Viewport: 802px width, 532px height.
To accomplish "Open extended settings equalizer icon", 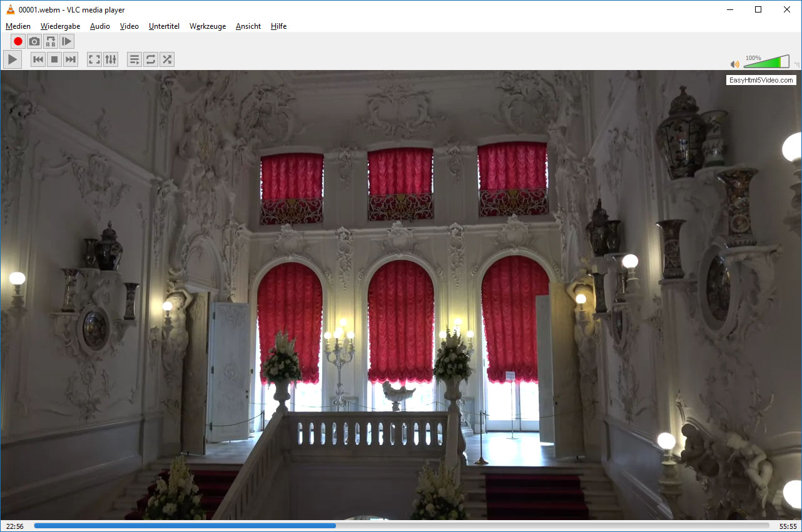I will click(111, 59).
